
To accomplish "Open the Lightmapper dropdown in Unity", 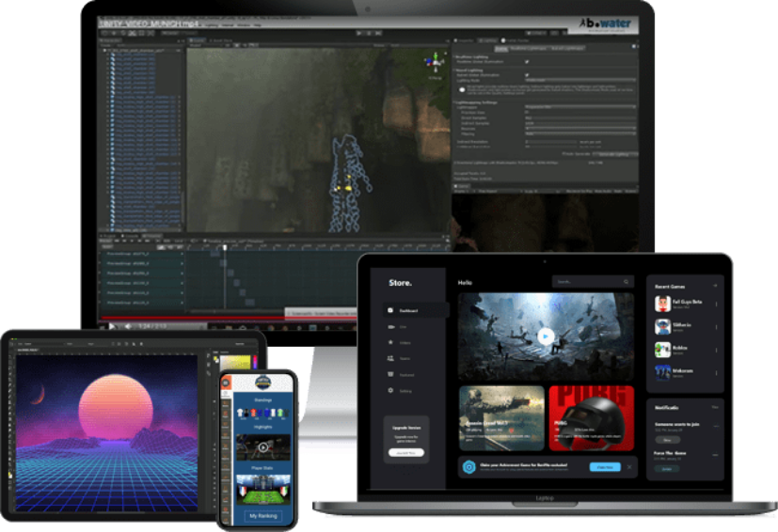I will (580, 107).
